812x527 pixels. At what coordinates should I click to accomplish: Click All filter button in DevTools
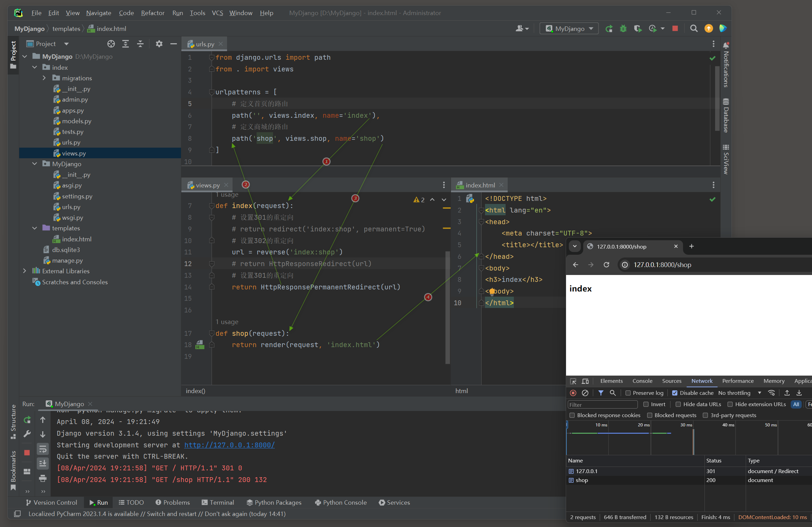796,404
